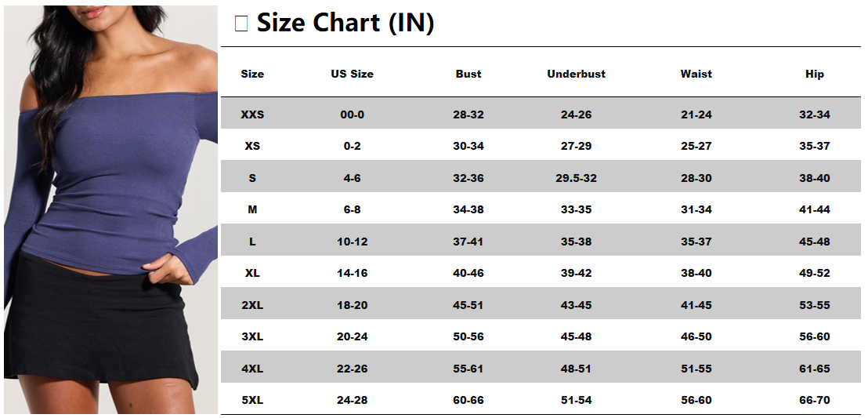Click underbust value 29.5-32 cell
The image size is (868, 418).
(x=576, y=178)
